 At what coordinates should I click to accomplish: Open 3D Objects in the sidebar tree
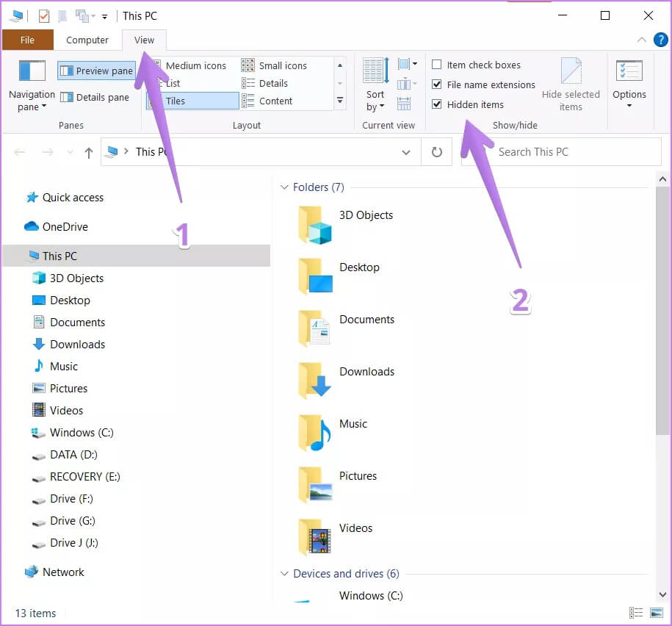pyautogui.click(x=68, y=278)
